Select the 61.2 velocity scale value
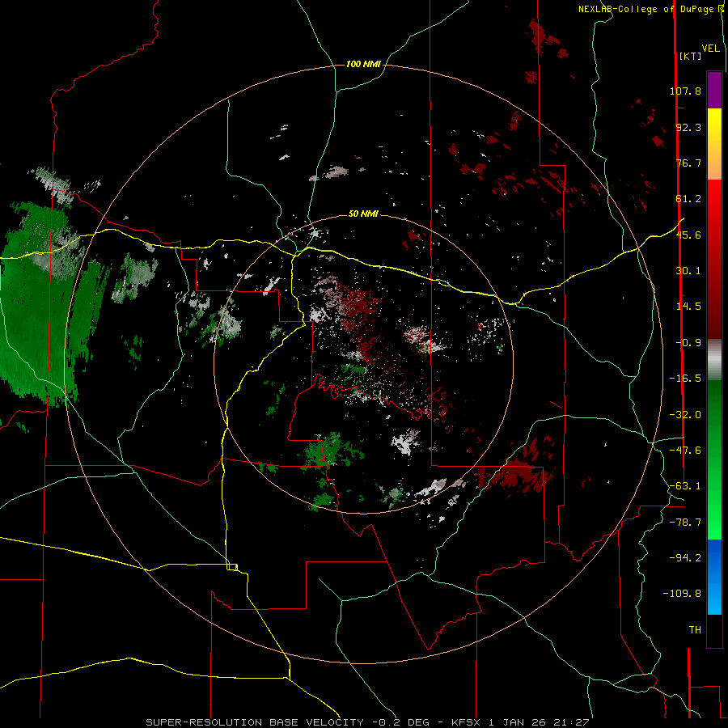 [688, 199]
